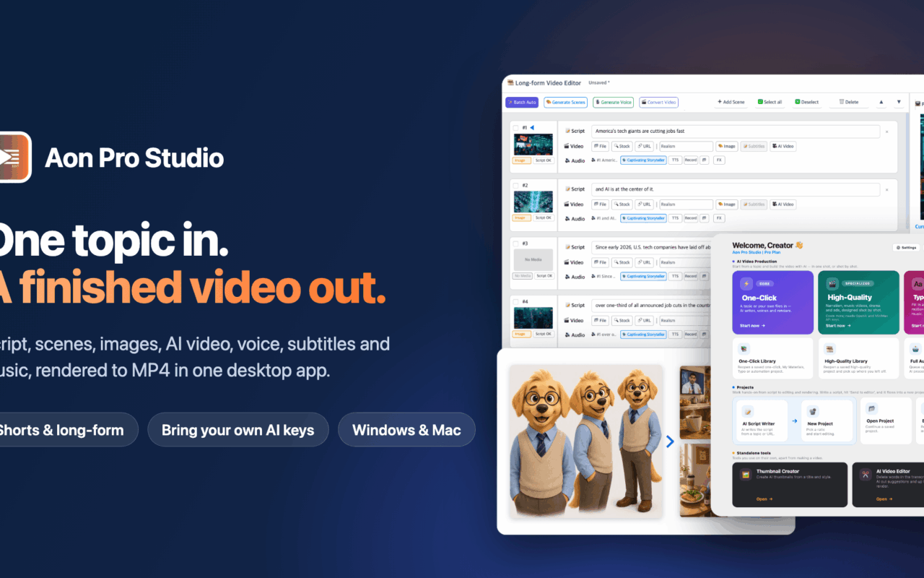Open Captivating Storyteller voice selector in scene #2

(x=643, y=218)
